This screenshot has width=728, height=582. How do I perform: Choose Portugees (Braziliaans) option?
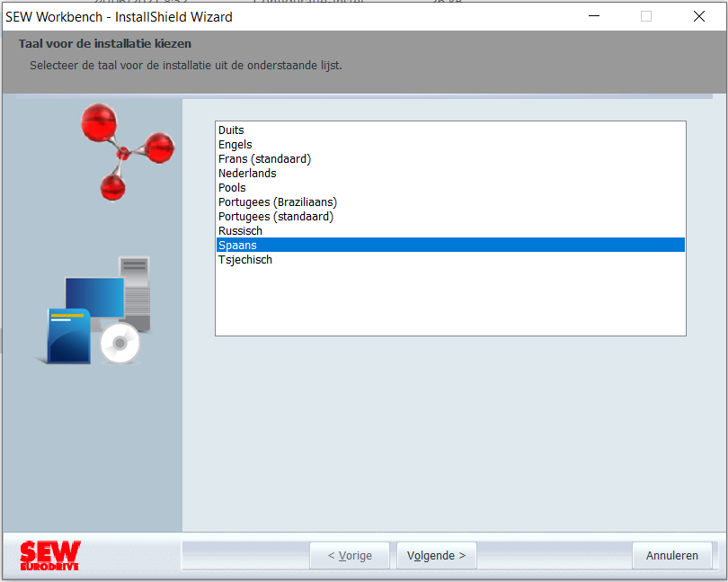click(450, 202)
